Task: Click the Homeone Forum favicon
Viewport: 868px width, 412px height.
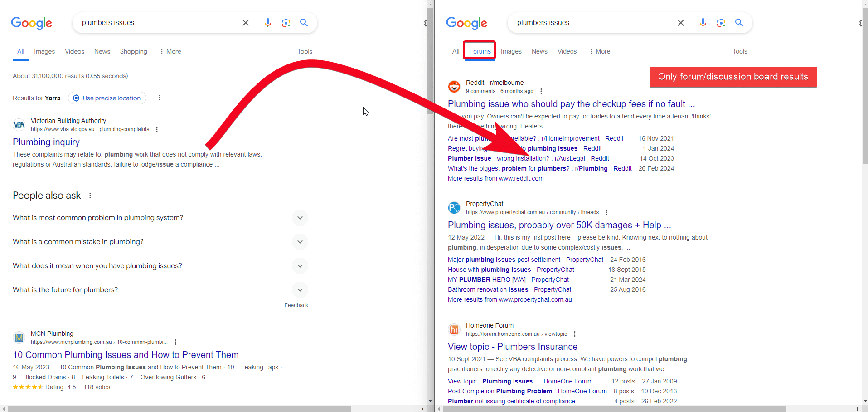Action: [454, 329]
